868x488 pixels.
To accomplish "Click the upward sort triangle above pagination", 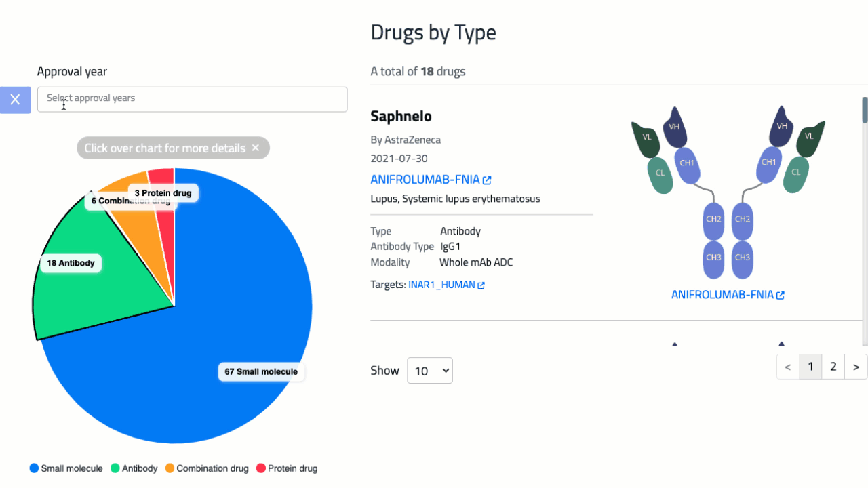I will [675, 344].
